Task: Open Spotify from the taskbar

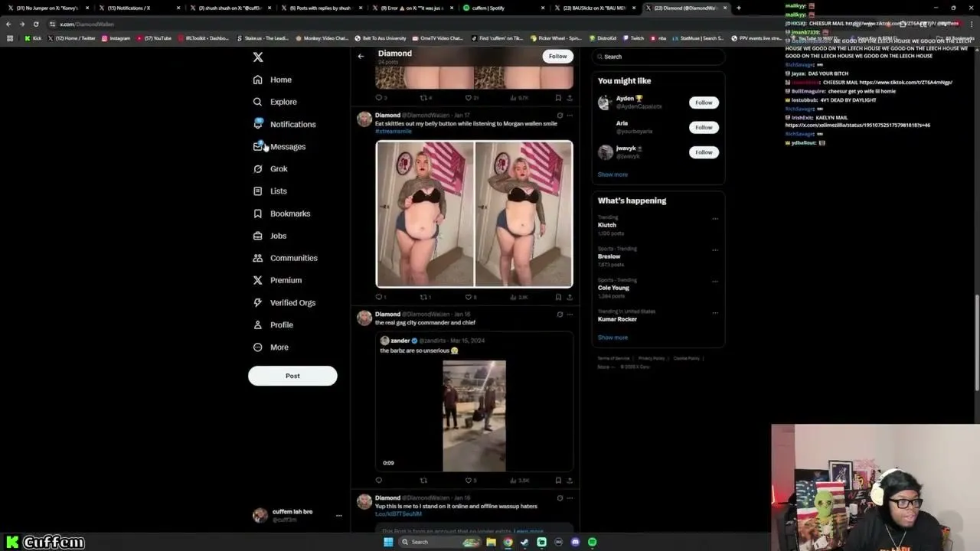Action: coord(593,542)
